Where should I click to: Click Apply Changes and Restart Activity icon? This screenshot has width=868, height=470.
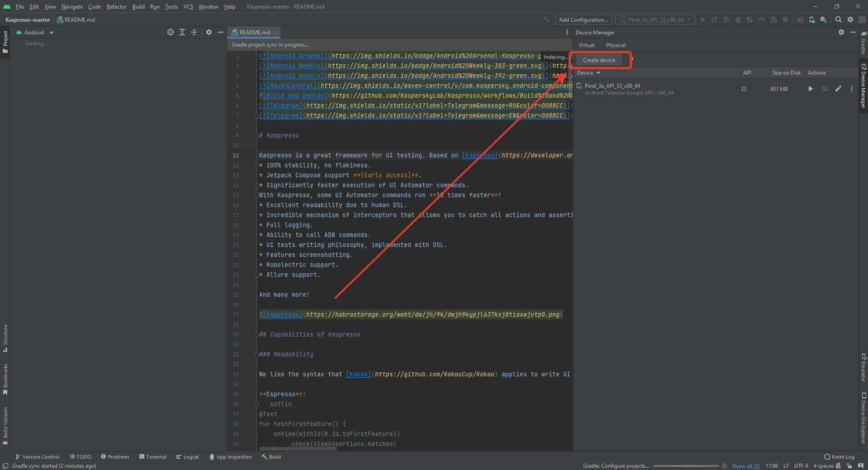(x=715, y=19)
